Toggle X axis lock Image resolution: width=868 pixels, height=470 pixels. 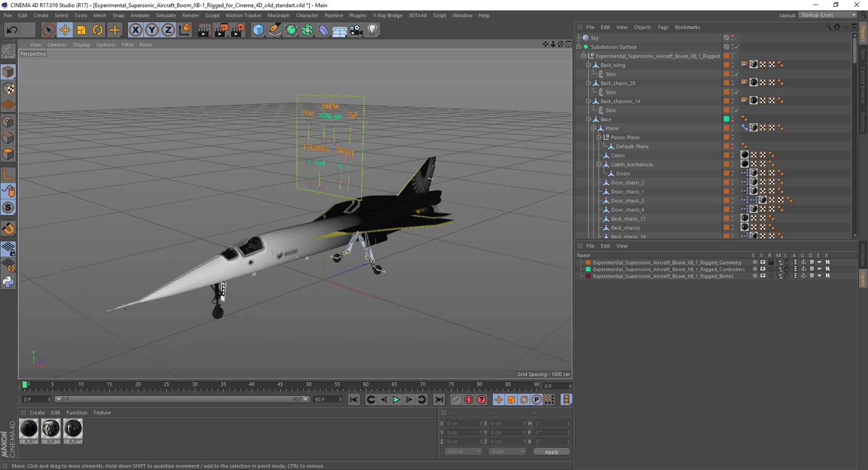coord(135,30)
